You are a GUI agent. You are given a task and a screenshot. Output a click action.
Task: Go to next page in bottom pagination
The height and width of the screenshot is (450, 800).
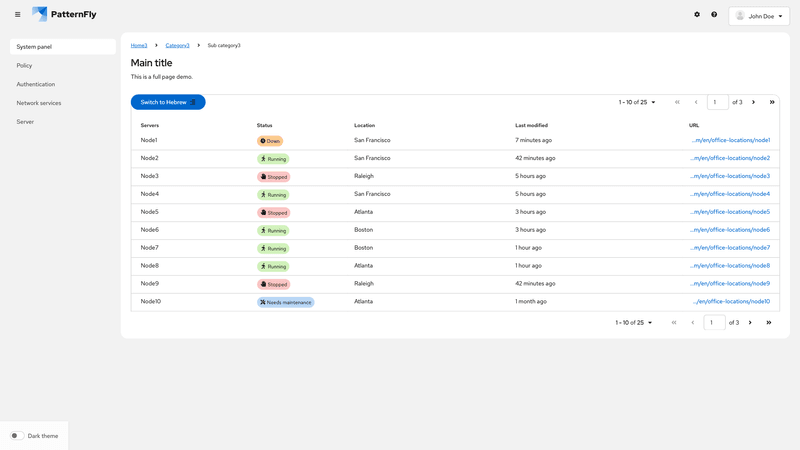pyautogui.click(x=750, y=322)
